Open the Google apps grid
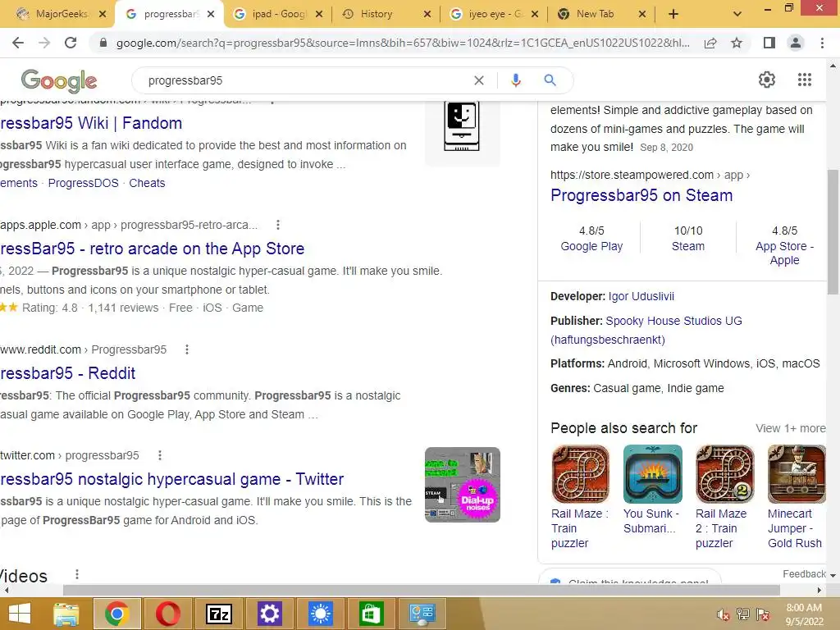Viewport: 840px width, 630px height. [805, 80]
